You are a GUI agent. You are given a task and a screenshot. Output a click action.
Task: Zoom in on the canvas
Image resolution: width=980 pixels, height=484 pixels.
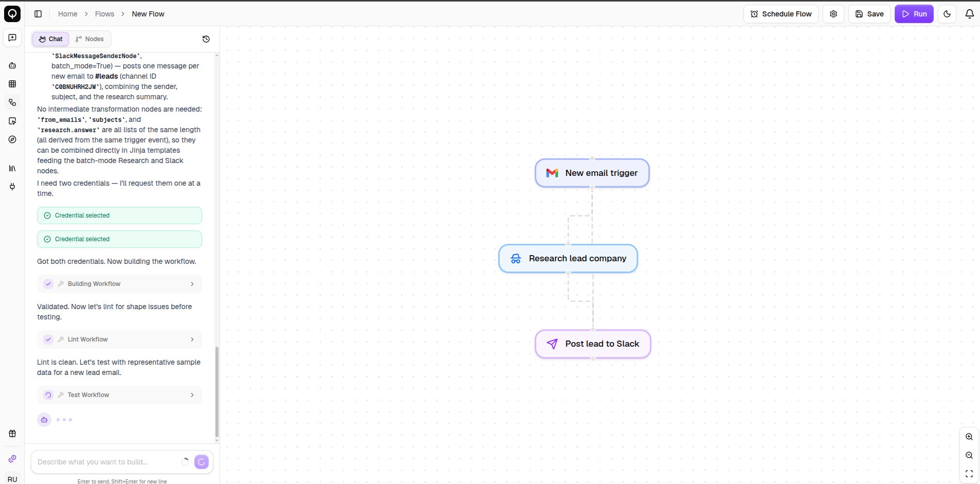pos(969,437)
